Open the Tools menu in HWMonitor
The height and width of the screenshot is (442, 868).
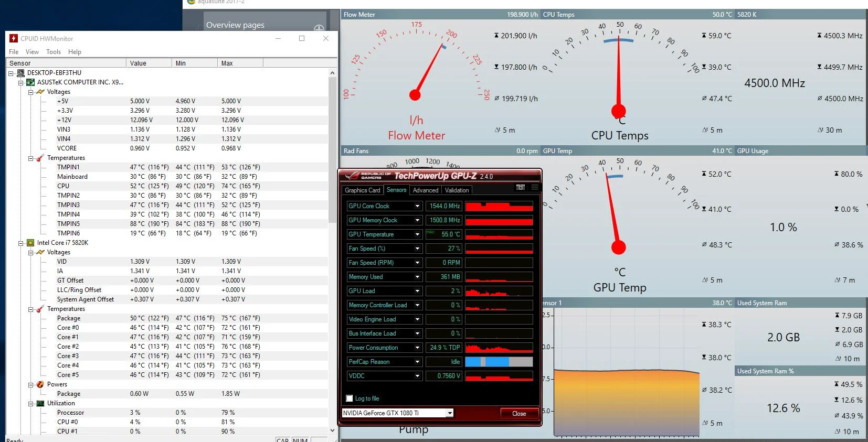pos(54,52)
